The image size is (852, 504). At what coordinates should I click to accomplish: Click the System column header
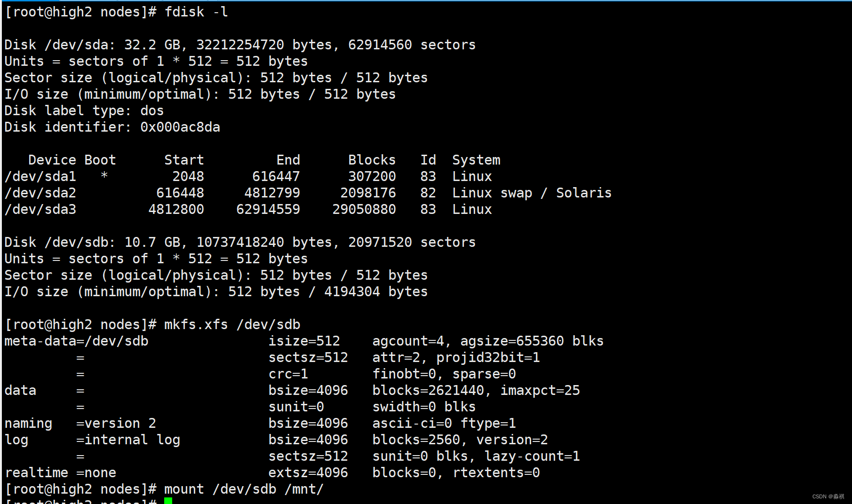click(476, 160)
